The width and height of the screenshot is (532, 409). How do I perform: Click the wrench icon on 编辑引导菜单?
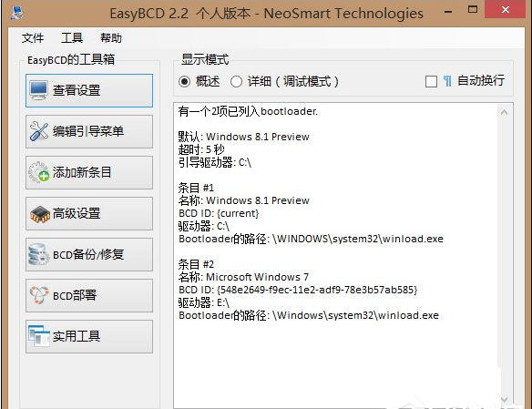coord(38,131)
